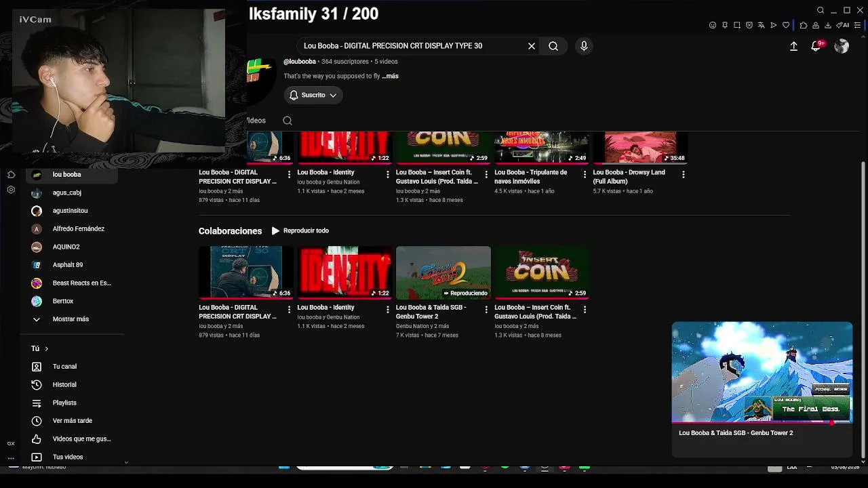Open the mini player video preview
The height and width of the screenshot is (488, 868).
(762, 372)
